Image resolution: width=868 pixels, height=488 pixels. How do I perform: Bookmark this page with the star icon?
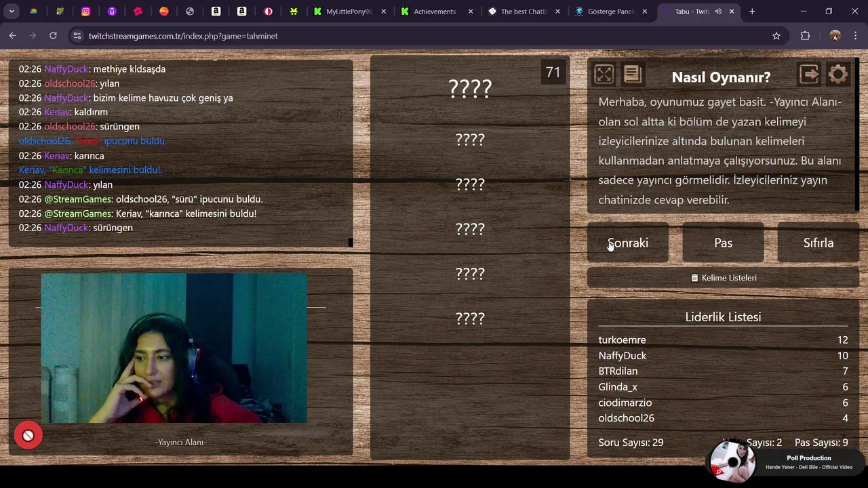pos(776,36)
